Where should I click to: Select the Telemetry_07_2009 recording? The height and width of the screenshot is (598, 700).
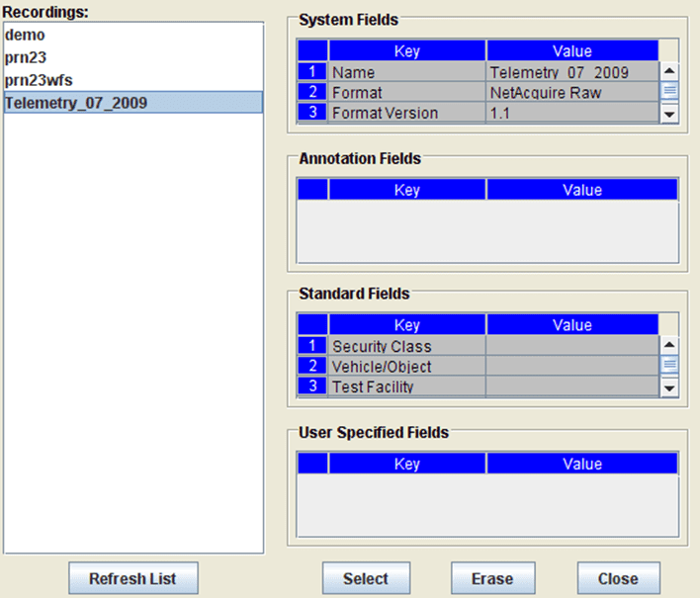tap(76, 102)
